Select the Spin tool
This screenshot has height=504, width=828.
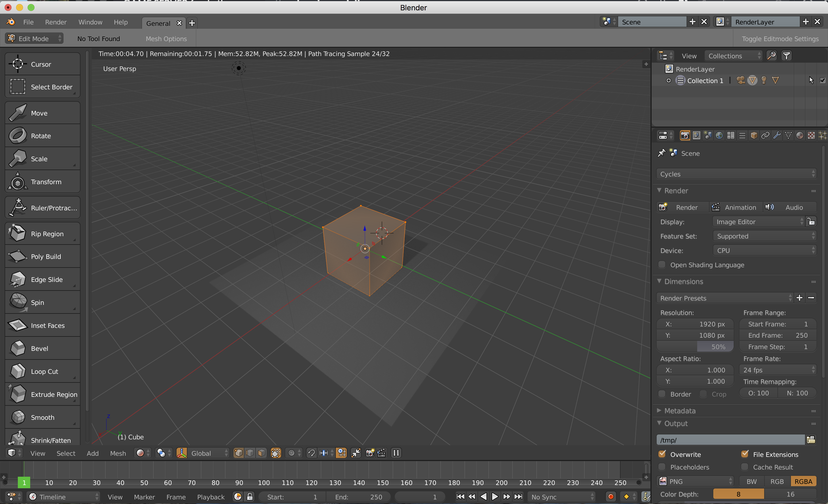(x=37, y=302)
